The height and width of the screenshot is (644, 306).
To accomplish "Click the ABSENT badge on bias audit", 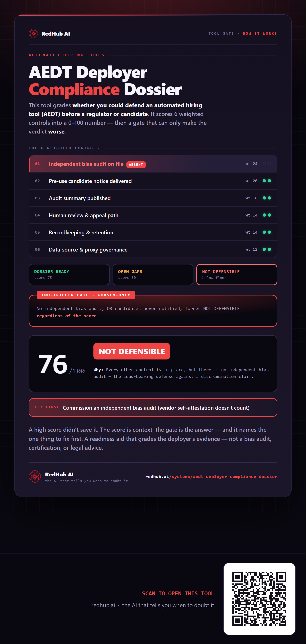I will [136, 165].
